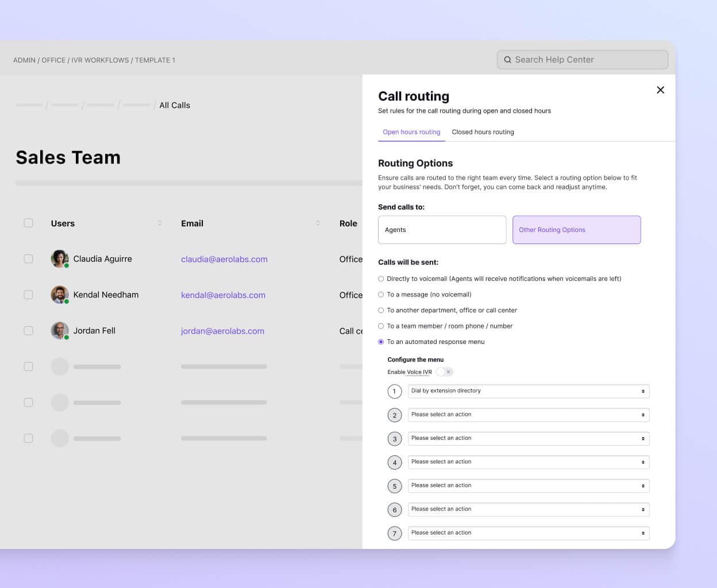Image resolution: width=717 pixels, height=588 pixels.
Task: Sort by the Users column arrows
Action: (x=160, y=223)
